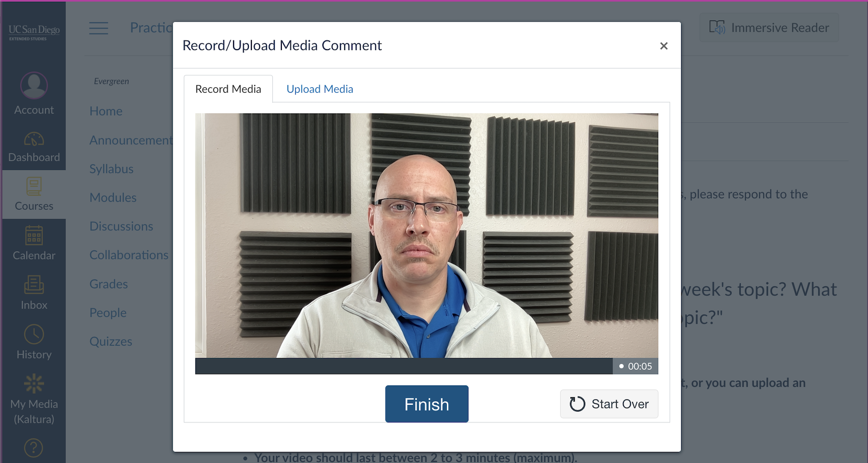This screenshot has width=868, height=463.
Task: Switch to the Upload Media tab
Action: [320, 89]
